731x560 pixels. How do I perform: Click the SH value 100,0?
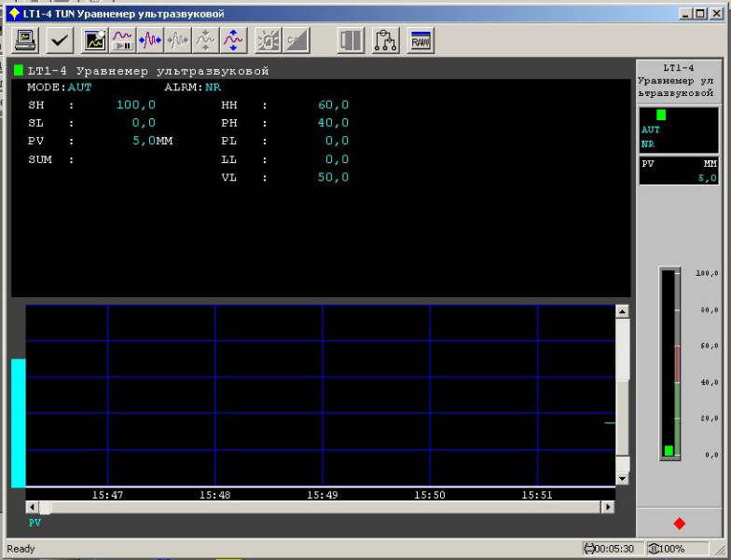(x=135, y=105)
